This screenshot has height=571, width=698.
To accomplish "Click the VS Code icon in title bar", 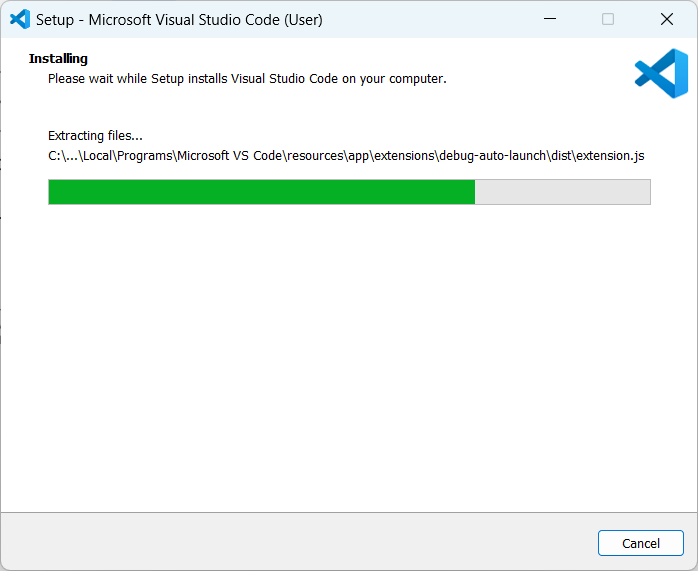I will pyautogui.click(x=19, y=19).
